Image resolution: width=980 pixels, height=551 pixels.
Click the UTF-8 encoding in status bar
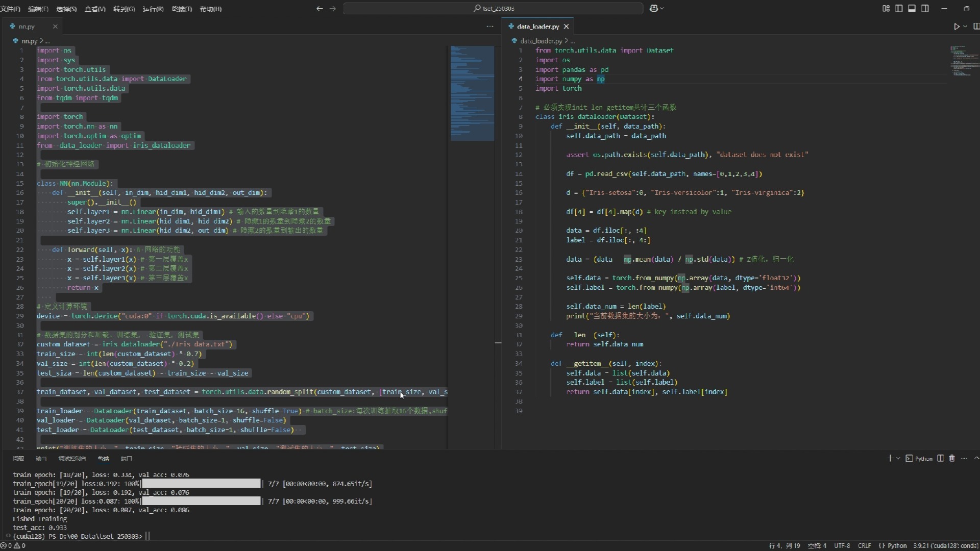[x=842, y=545]
